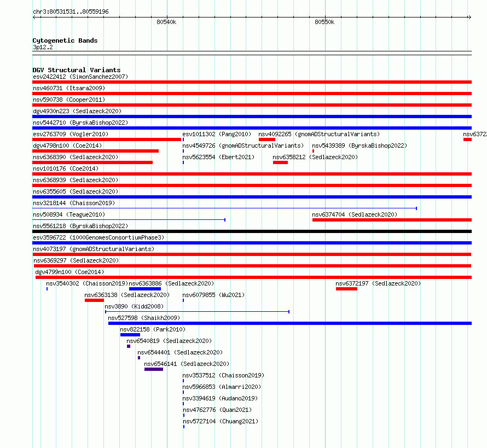Image resolution: width=487 pixels, height=448 pixels.
Task: Open nsv5727104 (Chuang2021) variant
Action: pos(221,421)
